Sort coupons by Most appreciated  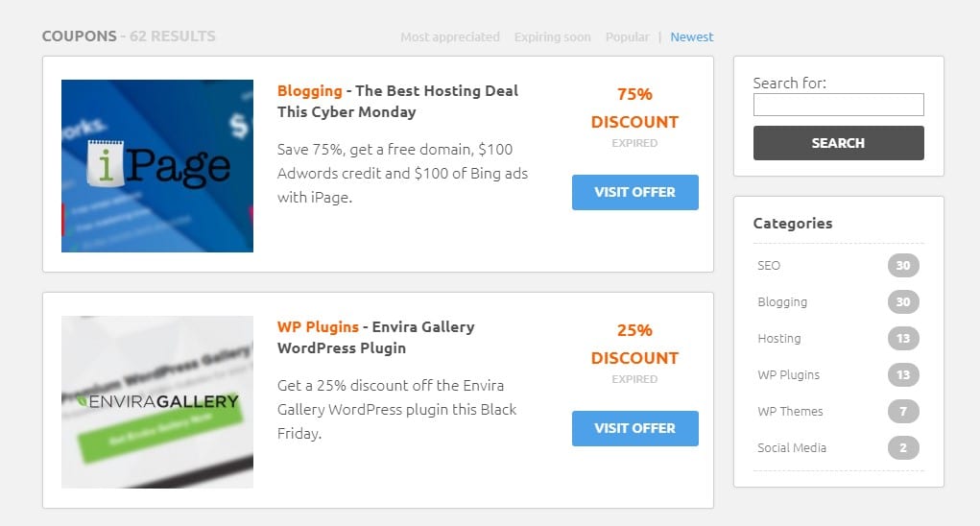(x=450, y=36)
